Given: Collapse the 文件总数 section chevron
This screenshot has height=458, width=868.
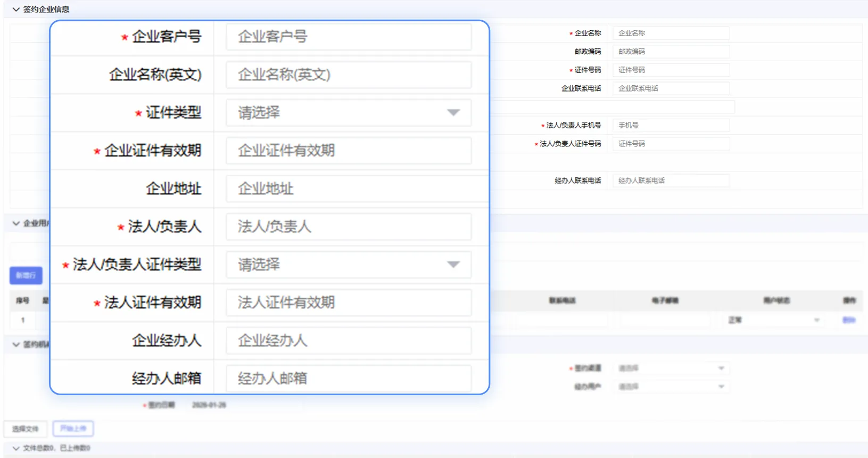Looking at the screenshot, I should [x=16, y=448].
